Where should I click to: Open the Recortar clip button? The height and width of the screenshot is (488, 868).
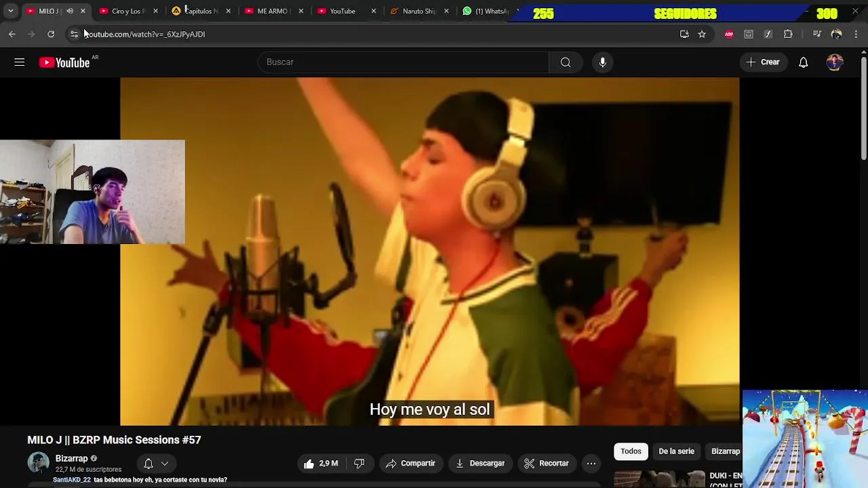547,464
